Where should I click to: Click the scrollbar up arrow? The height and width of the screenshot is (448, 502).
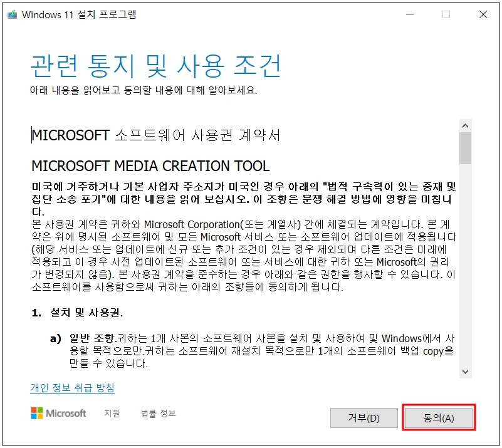tap(465, 126)
